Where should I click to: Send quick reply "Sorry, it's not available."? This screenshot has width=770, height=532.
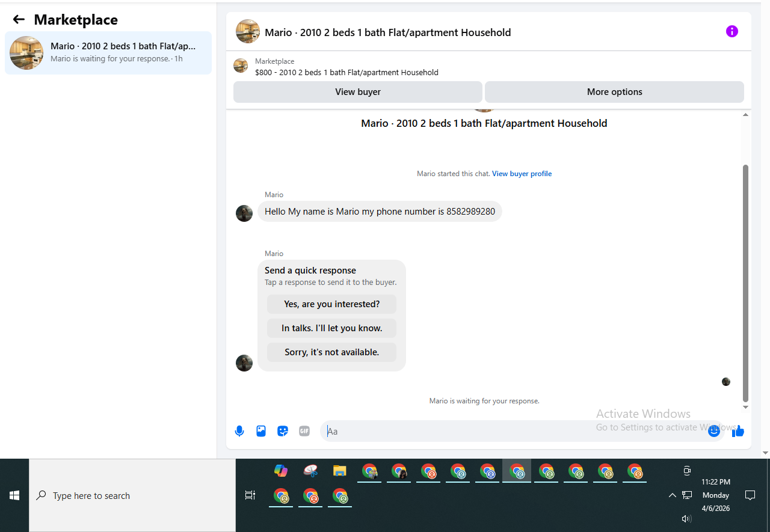332,352
